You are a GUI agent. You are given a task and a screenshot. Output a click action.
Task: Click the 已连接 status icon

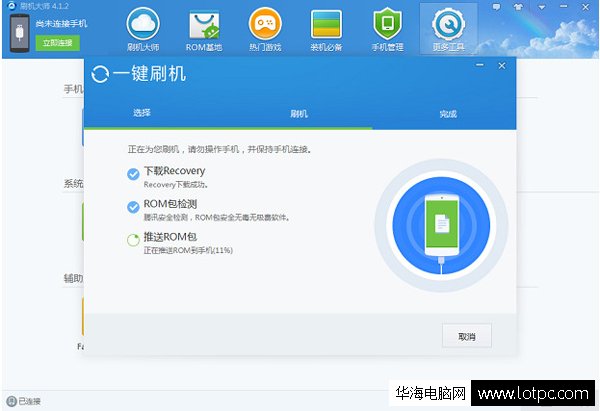tap(11, 401)
